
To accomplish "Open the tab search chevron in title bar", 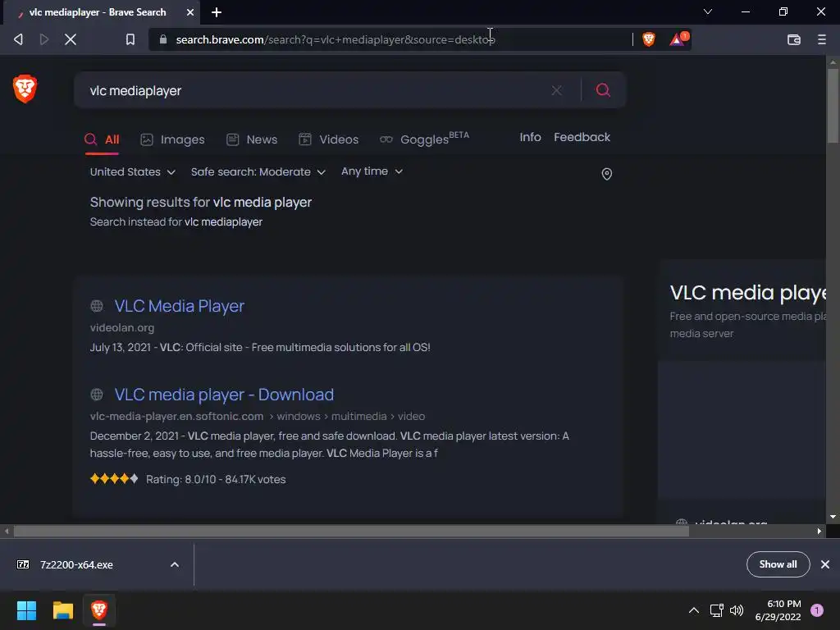I will coord(708,11).
